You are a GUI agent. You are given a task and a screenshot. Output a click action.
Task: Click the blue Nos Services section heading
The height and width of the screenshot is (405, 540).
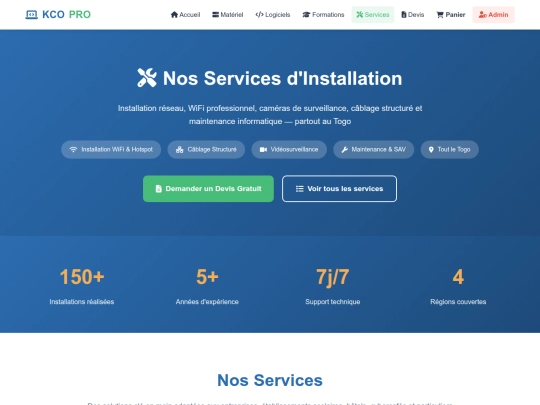click(270, 380)
